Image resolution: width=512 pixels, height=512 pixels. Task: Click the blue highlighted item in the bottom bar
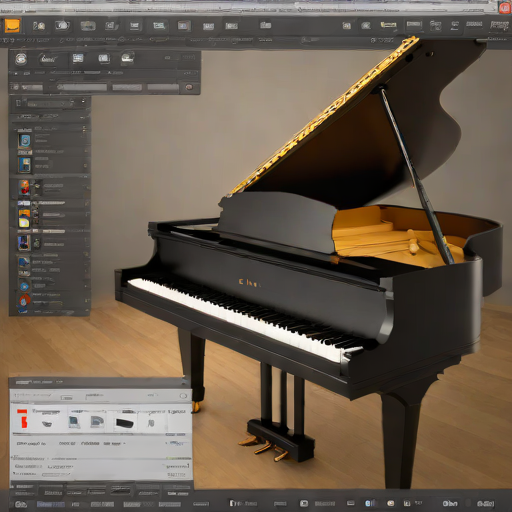click(51, 504)
